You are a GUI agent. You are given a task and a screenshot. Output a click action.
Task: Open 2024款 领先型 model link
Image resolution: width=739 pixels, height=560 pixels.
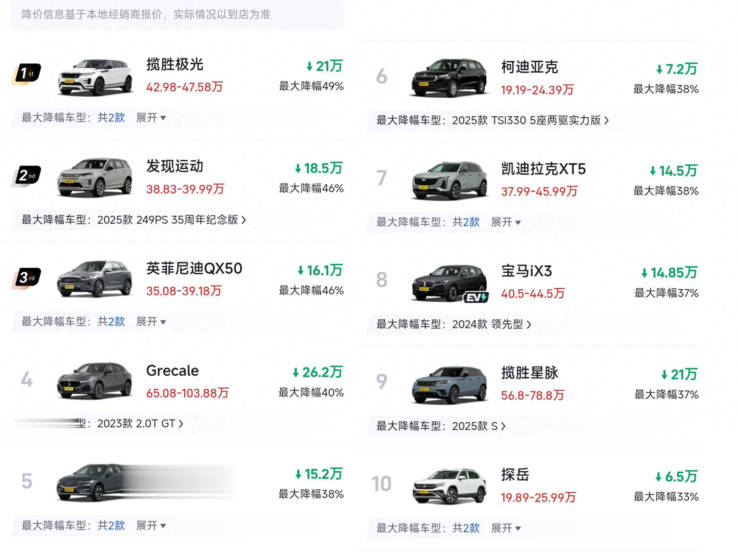pyautogui.click(x=492, y=324)
